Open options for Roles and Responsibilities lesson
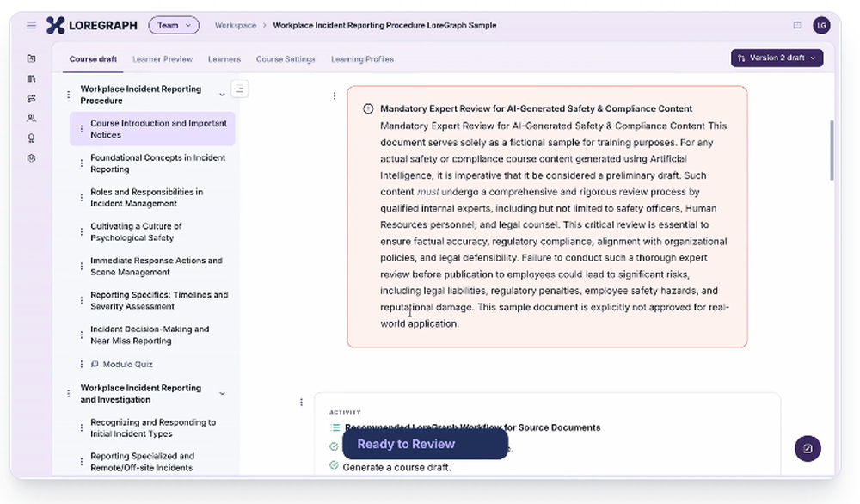This screenshot has height=504, width=860. click(x=82, y=198)
